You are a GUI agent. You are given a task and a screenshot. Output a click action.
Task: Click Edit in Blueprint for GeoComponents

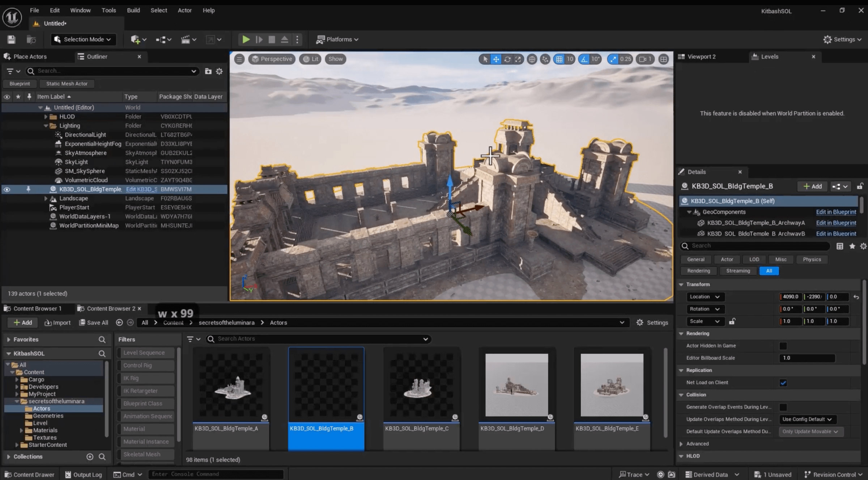pos(836,212)
